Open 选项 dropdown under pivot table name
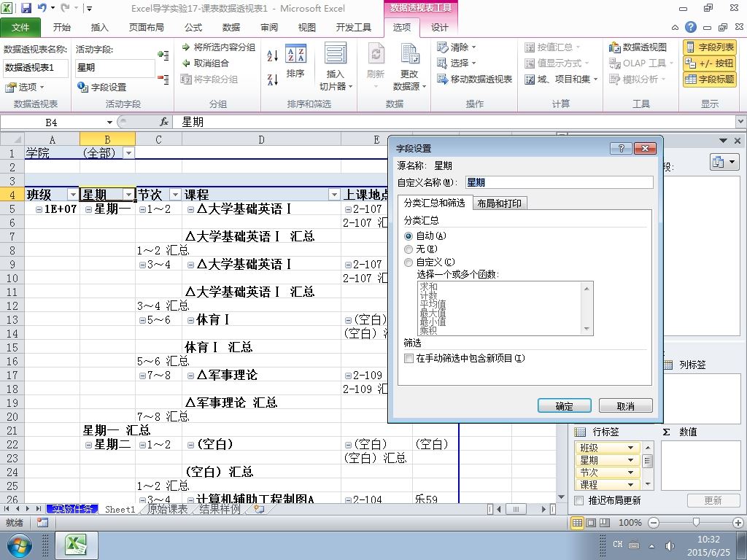The image size is (747, 560). tap(24, 87)
